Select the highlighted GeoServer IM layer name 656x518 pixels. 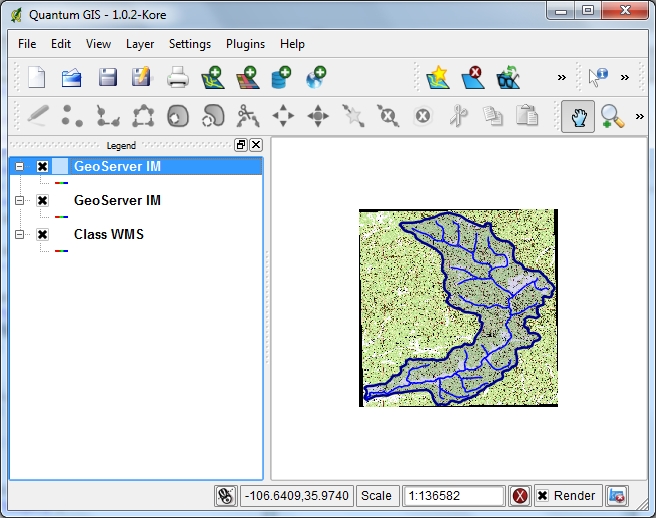(x=117, y=167)
